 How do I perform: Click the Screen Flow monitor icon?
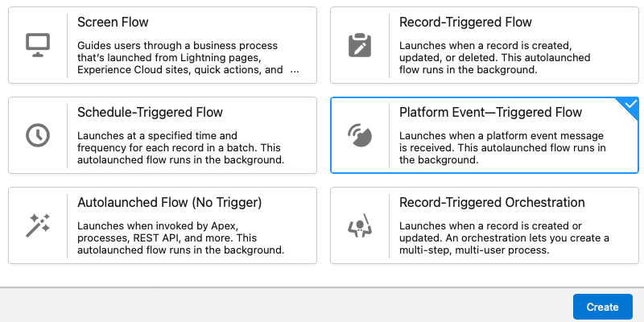pyautogui.click(x=38, y=45)
